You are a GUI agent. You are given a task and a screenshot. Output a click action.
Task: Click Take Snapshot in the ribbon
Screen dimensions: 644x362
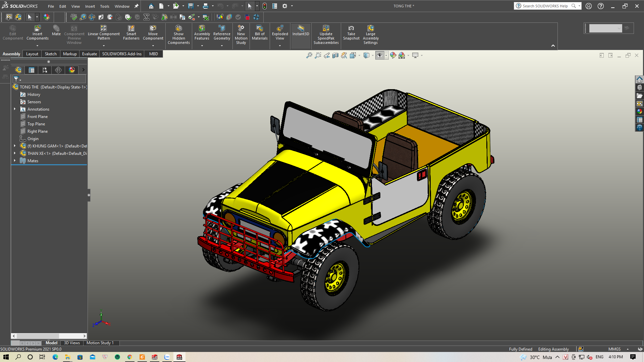point(351,32)
